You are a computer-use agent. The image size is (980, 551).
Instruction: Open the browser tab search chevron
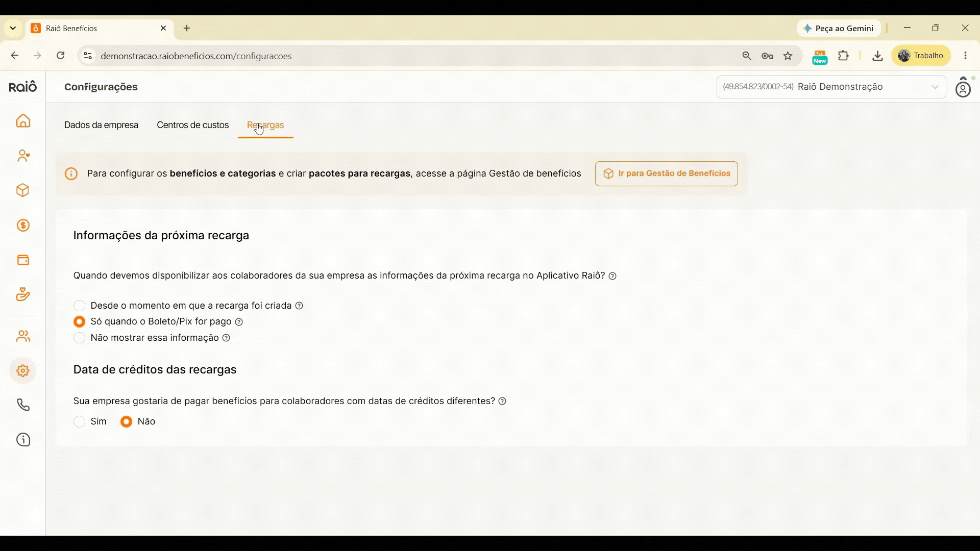click(x=13, y=29)
